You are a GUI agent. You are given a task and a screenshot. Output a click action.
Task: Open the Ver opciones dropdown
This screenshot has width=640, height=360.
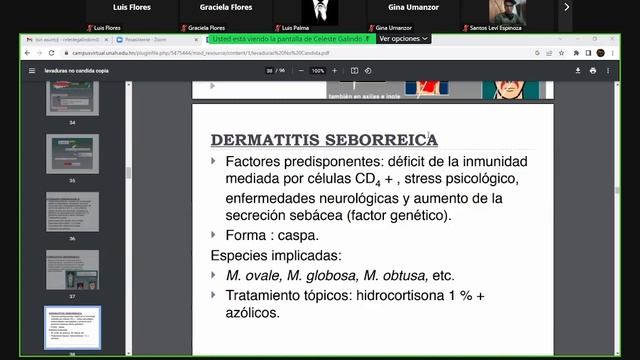pyautogui.click(x=403, y=39)
